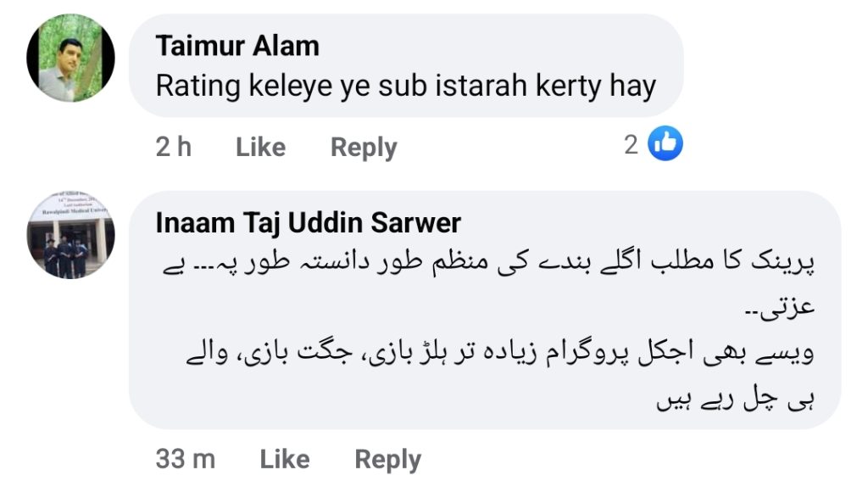Click the Urdu line starting 'ویسے بھی اجکل'
Screen dimensions: 868x481
[x=500, y=352]
